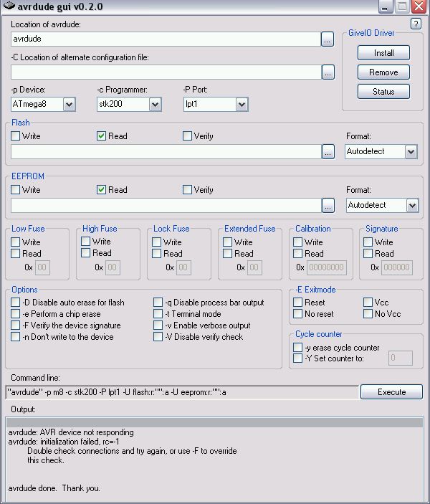Enable -t Terminal mode

pos(158,313)
